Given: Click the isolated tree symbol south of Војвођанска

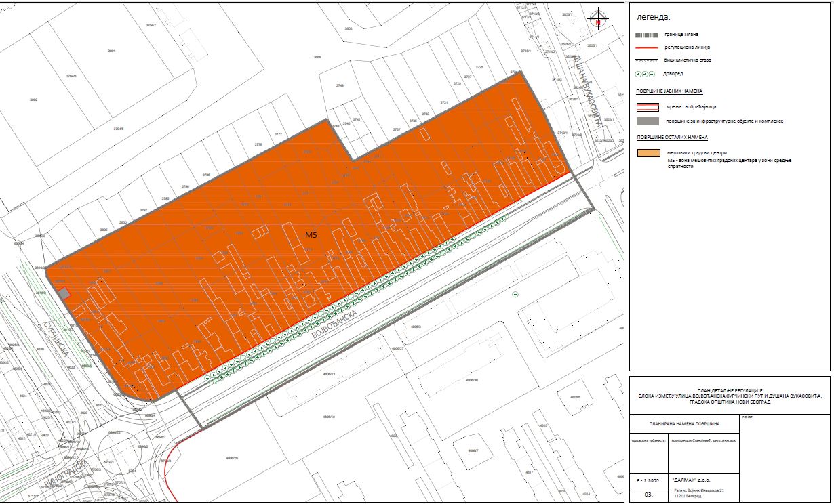Looking at the screenshot, I should (515, 295).
